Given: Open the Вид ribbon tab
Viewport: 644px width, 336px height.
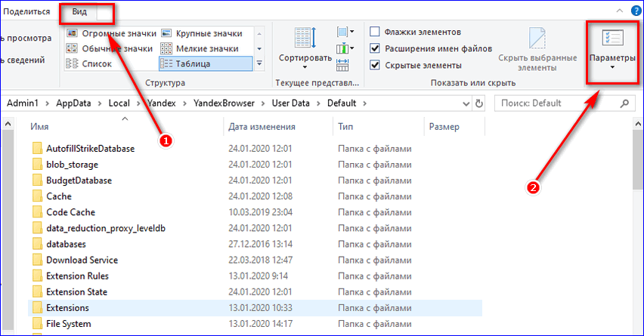Looking at the screenshot, I should click(79, 12).
